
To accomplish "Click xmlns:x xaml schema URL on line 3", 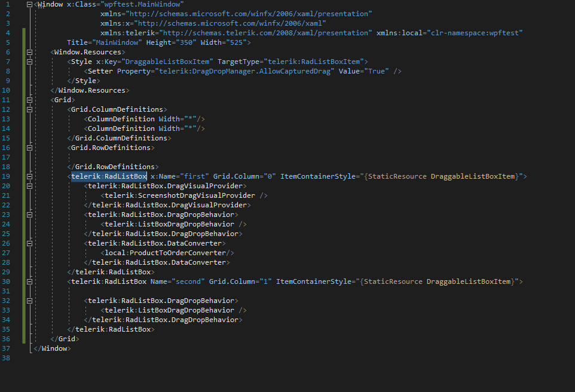I will (x=230, y=23).
